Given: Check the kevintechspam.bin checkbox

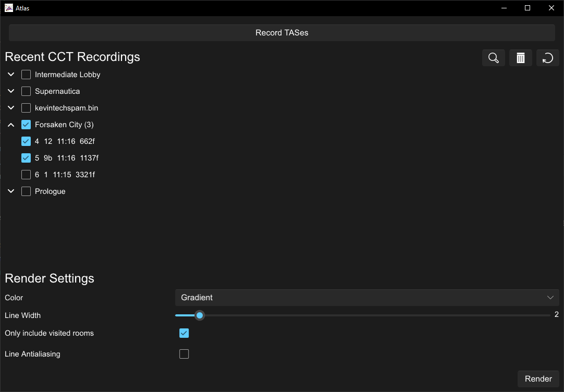Looking at the screenshot, I should point(26,108).
